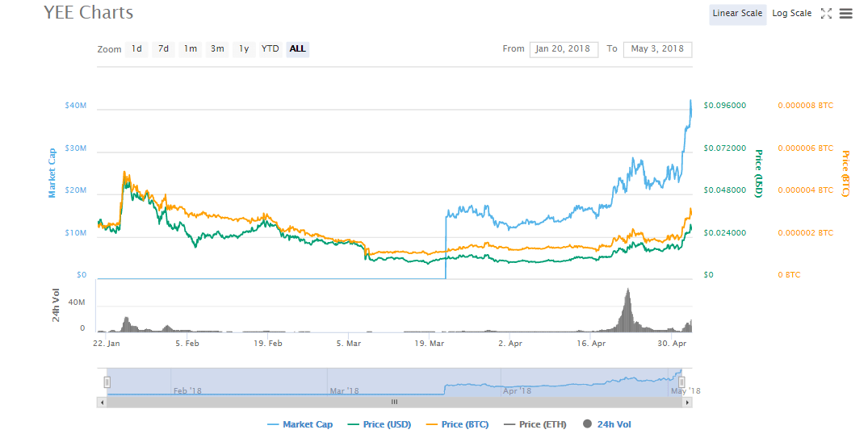
Task: Click the navigator horizontal scrollbar thumb
Action: [394, 401]
